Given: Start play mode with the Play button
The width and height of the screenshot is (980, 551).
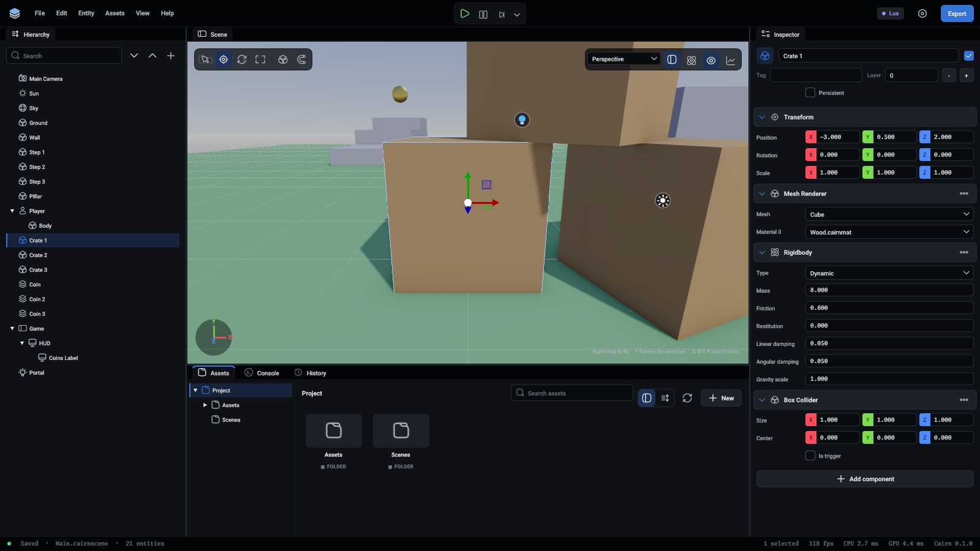Looking at the screenshot, I should point(465,13).
